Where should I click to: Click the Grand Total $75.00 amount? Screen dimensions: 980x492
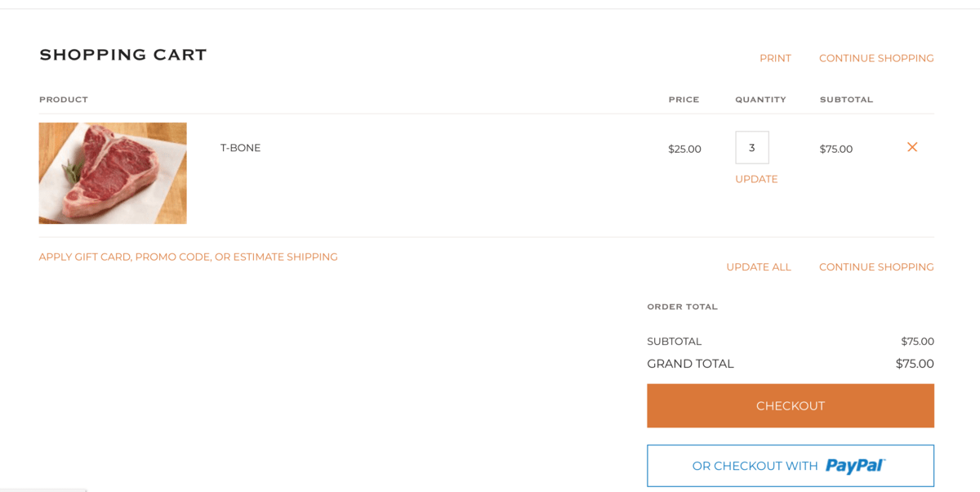[x=915, y=364]
